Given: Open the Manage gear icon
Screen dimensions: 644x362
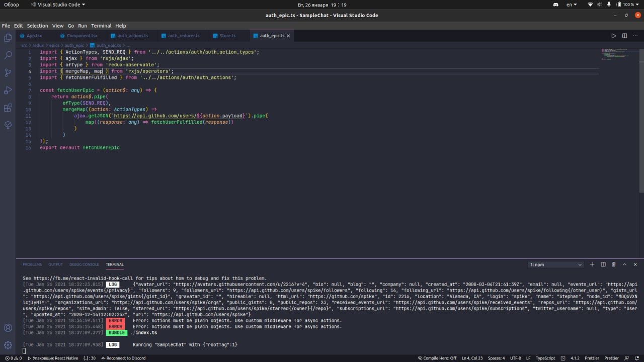Looking at the screenshot, I should point(8,345).
